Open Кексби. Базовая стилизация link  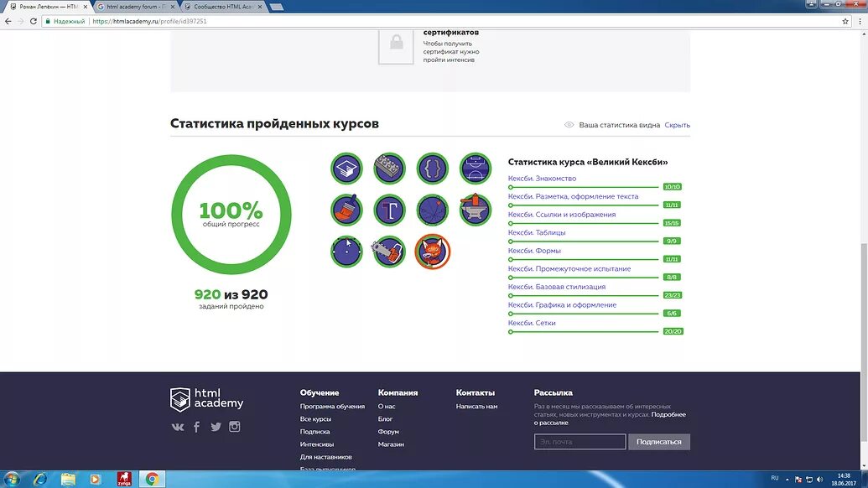tap(556, 287)
